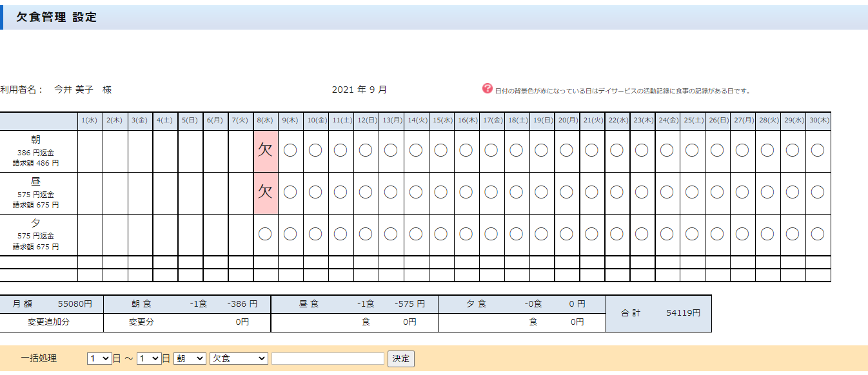Toggle lunch circle on 25(土)

click(x=692, y=192)
